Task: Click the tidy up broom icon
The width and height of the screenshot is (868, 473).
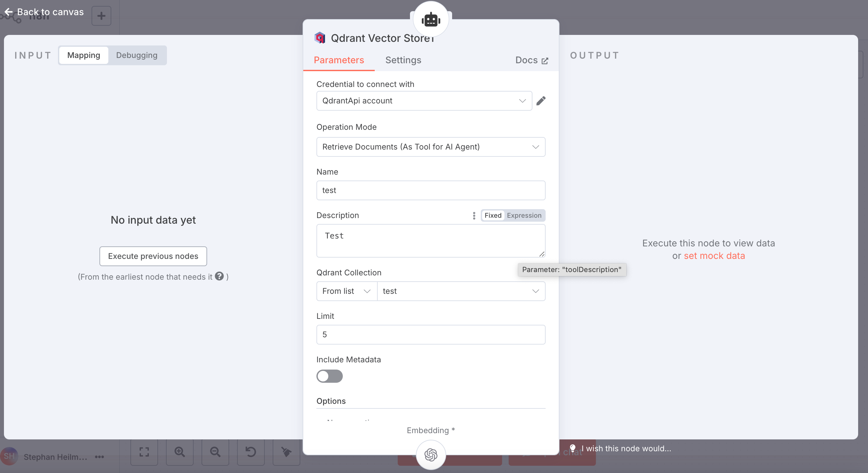Action: (286, 452)
